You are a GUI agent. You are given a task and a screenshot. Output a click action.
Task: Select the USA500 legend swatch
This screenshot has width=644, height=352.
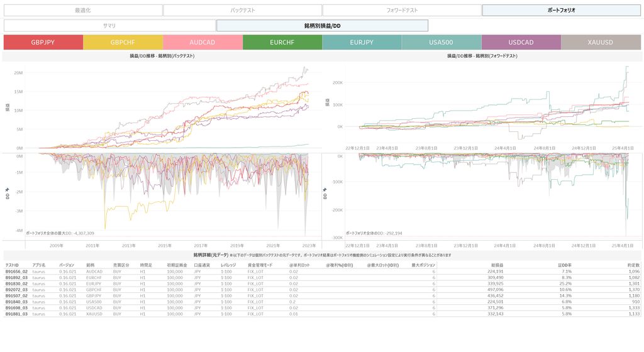click(441, 42)
